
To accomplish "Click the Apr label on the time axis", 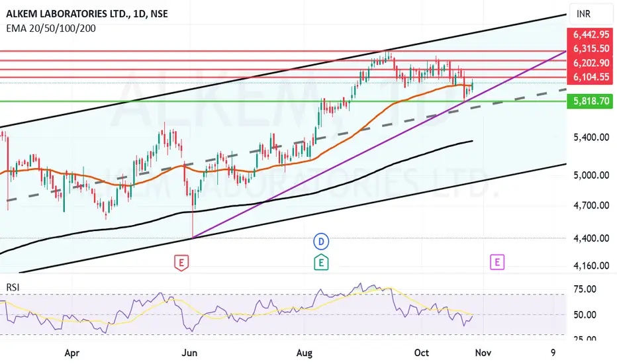I will coord(72,353).
